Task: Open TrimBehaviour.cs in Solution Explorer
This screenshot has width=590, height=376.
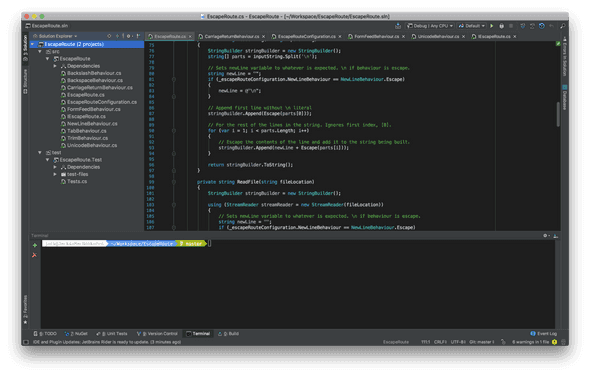Action: [84, 138]
